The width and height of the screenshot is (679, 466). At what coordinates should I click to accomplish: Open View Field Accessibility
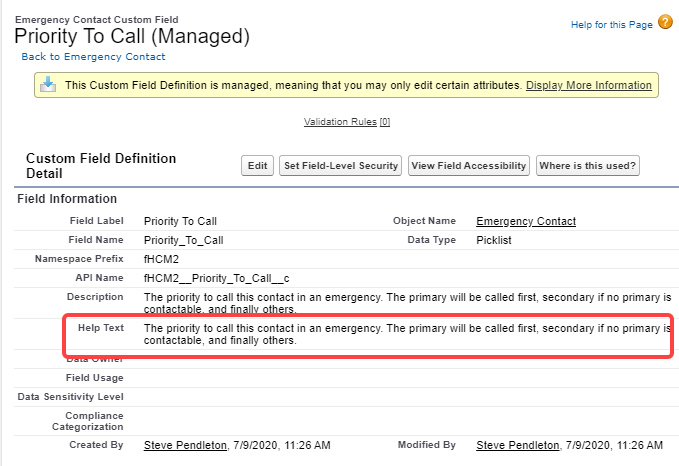point(469,166)
